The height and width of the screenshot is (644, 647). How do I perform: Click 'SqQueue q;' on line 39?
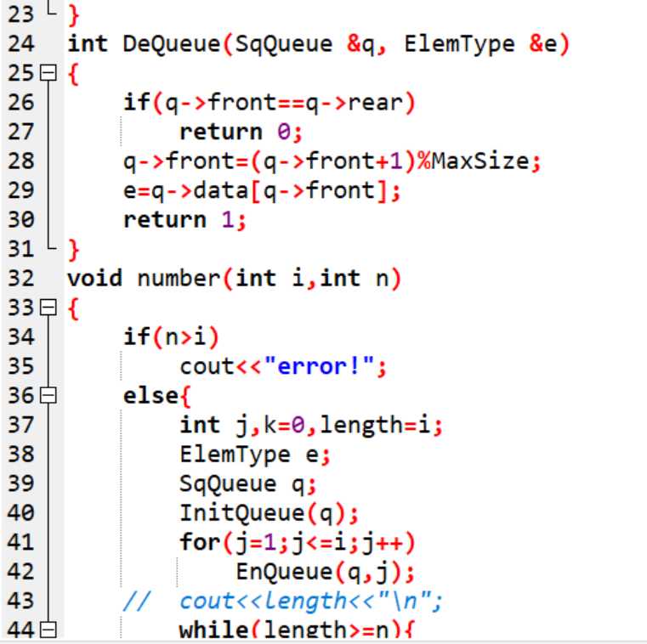(x=248, y=485)
